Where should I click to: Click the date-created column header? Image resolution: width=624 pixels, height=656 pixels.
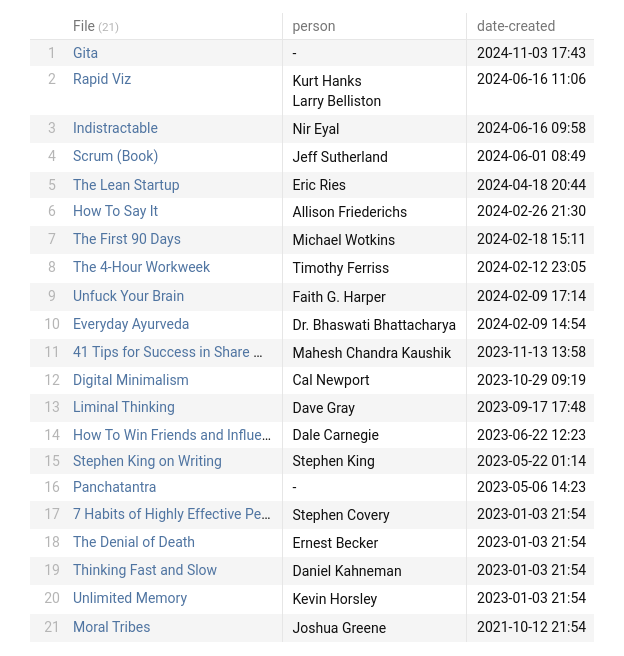coord(516,26)
